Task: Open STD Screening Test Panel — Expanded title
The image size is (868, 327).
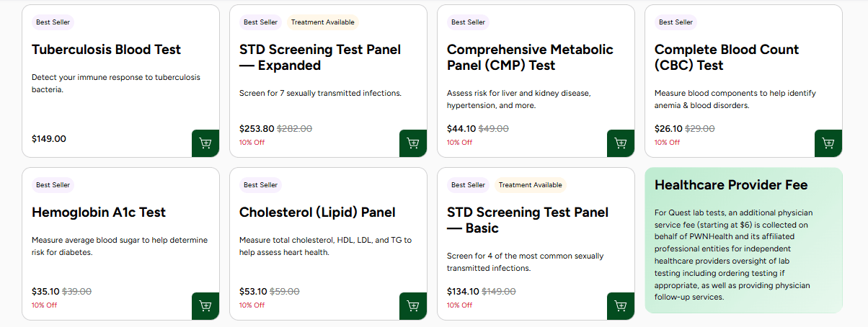Action: [x=320, y=58]
